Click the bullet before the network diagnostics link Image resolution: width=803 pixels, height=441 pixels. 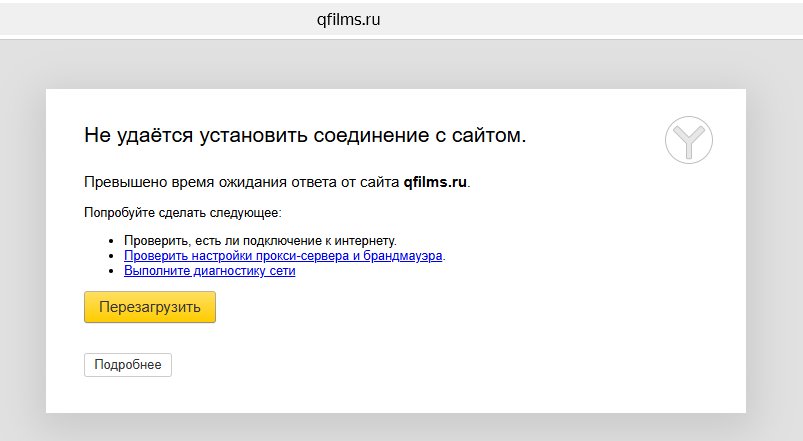(x=111, y=271)
